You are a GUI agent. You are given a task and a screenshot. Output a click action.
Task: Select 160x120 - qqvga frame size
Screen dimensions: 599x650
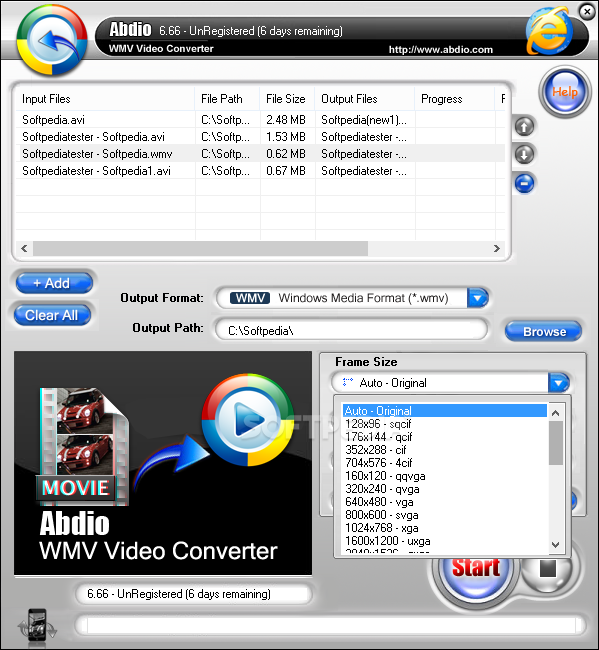444,476
